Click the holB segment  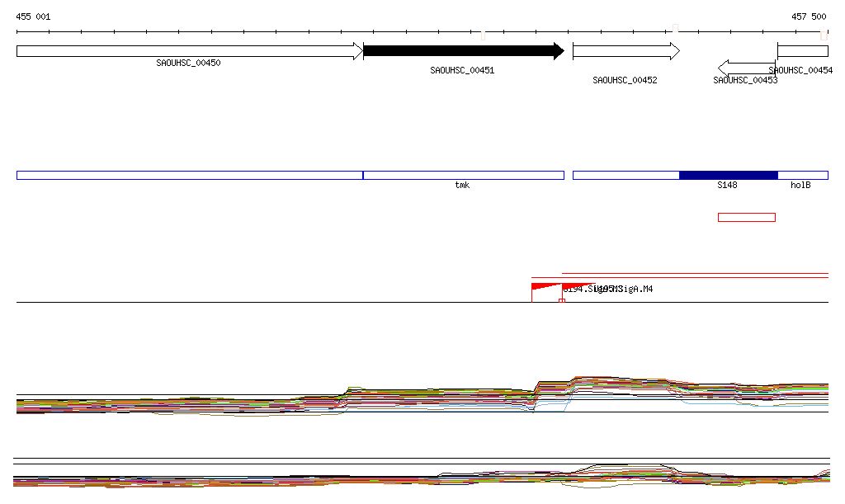click(802, 175)
